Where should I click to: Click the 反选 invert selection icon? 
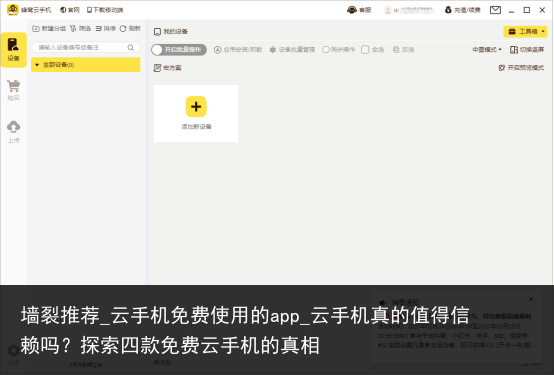tap(396, 49)
